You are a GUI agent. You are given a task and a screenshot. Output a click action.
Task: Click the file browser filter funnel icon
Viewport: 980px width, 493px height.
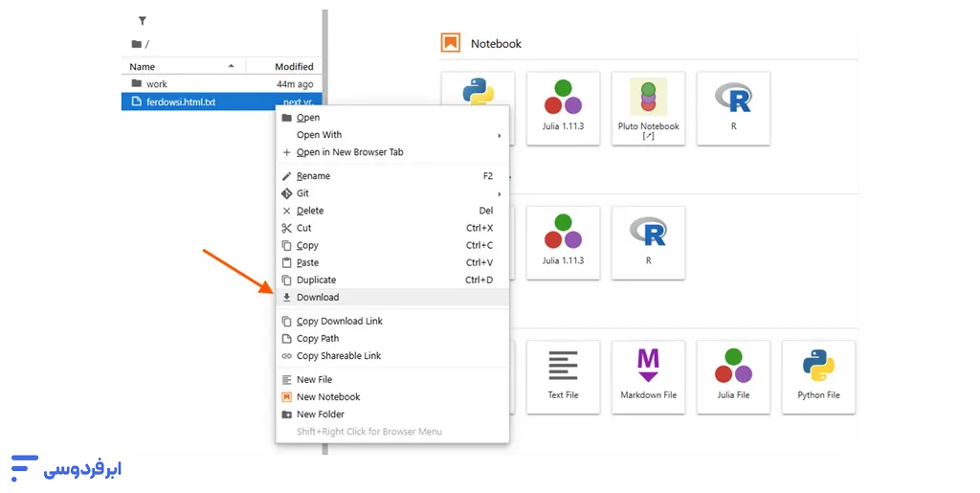click(x=143, y=21)
